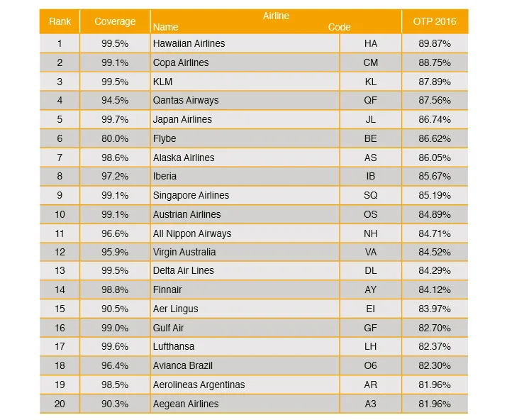Select the Hawaiian Airlines name cell

pos(245,43)
